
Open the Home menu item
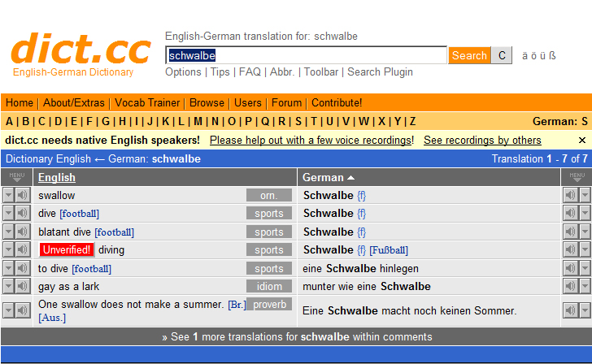tap(20, 102)
